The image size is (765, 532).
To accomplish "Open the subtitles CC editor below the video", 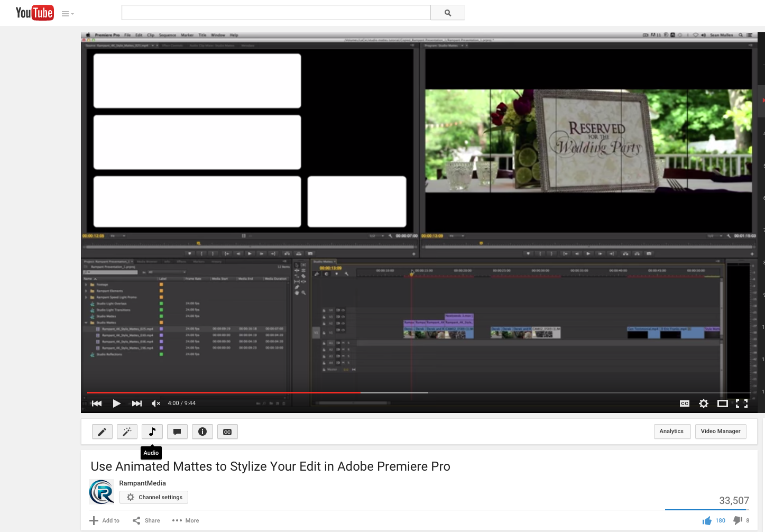I will click(x=227, y=432).
